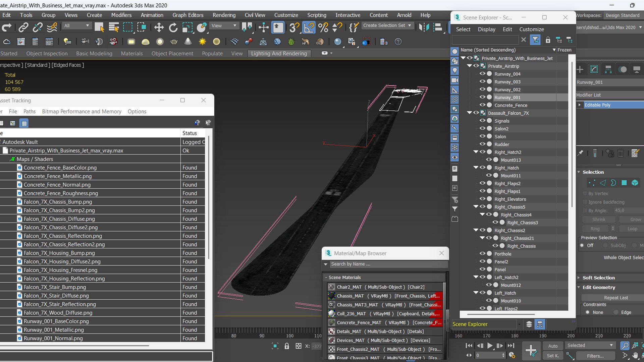The image size is (644, 362).
Task: Enable Ignore Backfacing checkbox
Action: (585, 202)
